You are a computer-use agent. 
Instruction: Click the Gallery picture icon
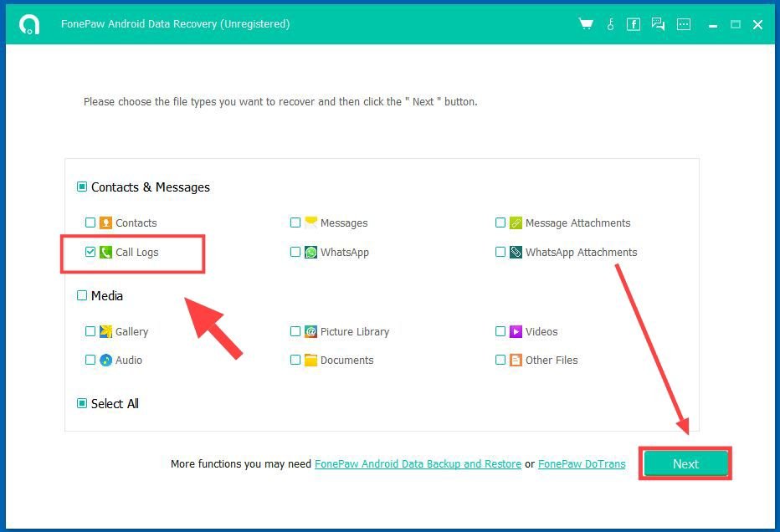105,331
